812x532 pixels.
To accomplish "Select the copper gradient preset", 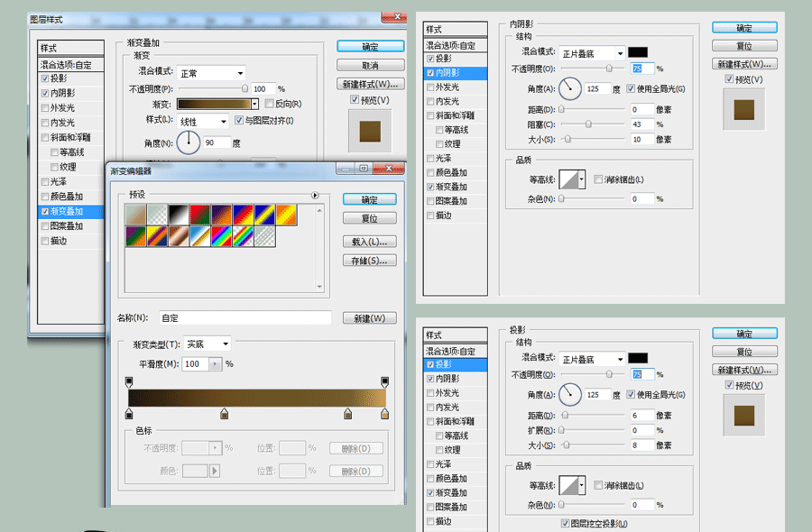I will [x=178, y=236].
